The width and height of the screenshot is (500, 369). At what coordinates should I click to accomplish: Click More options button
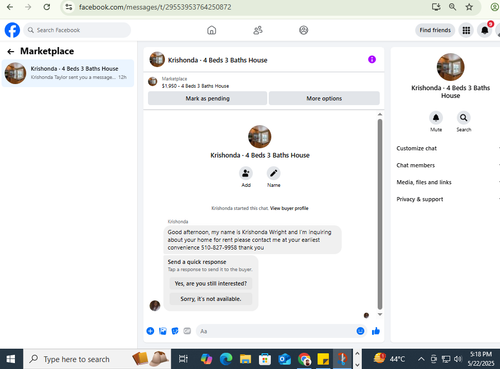(324, 98)
